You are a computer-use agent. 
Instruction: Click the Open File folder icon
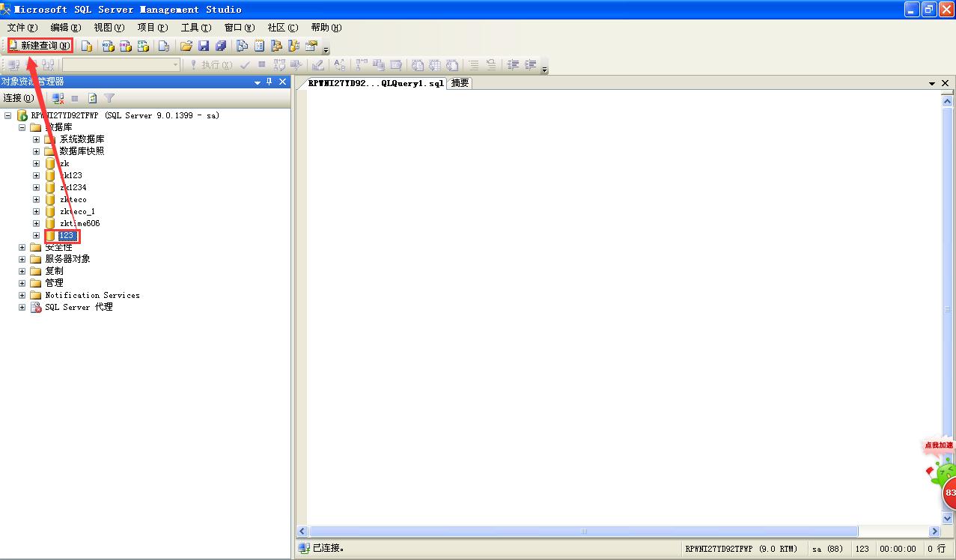[186, 46]
